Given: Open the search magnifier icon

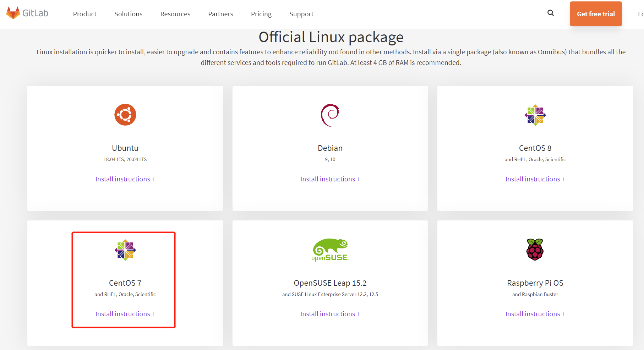Looking at the screenshot, I should tap(551, 13).
